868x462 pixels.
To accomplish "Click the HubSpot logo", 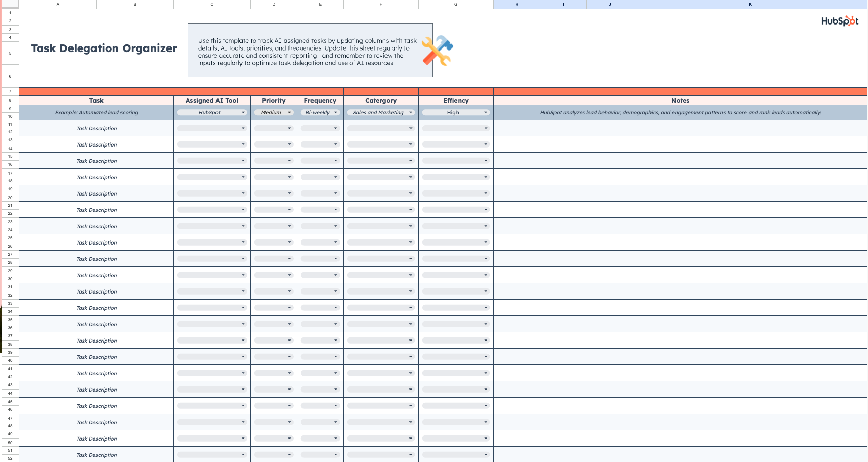I will (839, 22).
